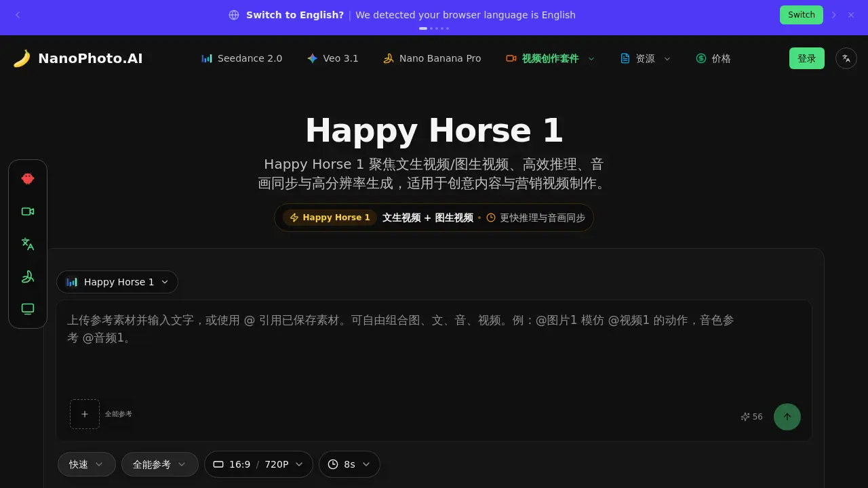
Task: Open Happy Horse 1 model selector
Action: [117, 282]
